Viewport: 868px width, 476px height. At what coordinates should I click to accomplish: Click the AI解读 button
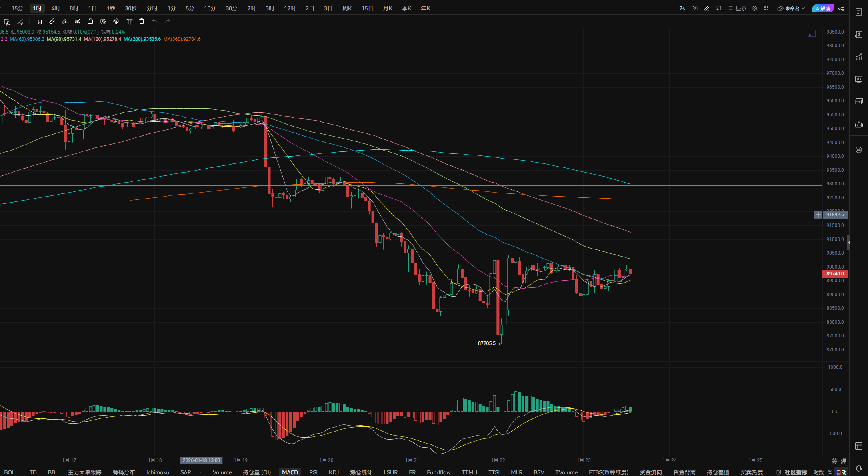point(823,8)
